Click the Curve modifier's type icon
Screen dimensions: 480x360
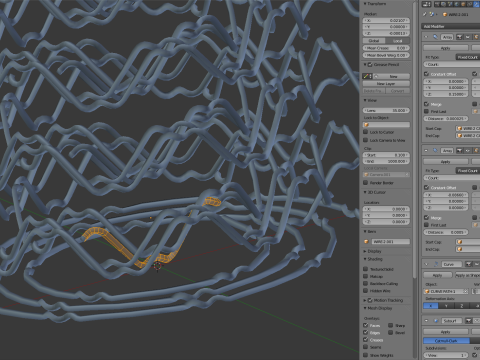[x=435, y=264]
